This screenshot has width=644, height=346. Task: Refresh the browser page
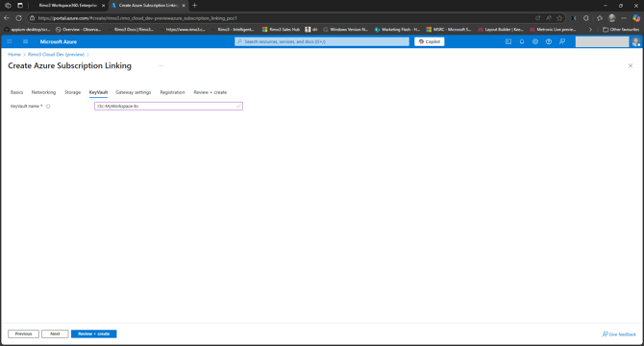tap(18, 18)
